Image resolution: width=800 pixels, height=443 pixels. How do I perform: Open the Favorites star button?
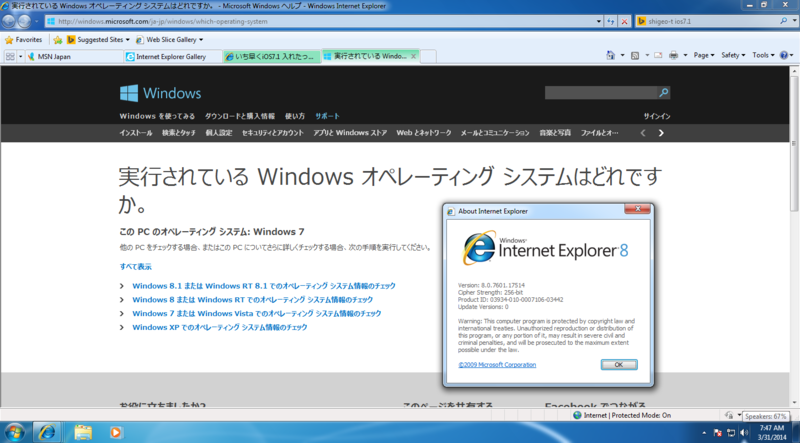[23, 39]
